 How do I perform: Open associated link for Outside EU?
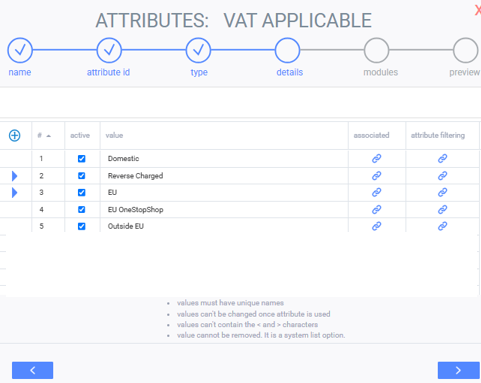pyautogui.click(x=376, y=226)
